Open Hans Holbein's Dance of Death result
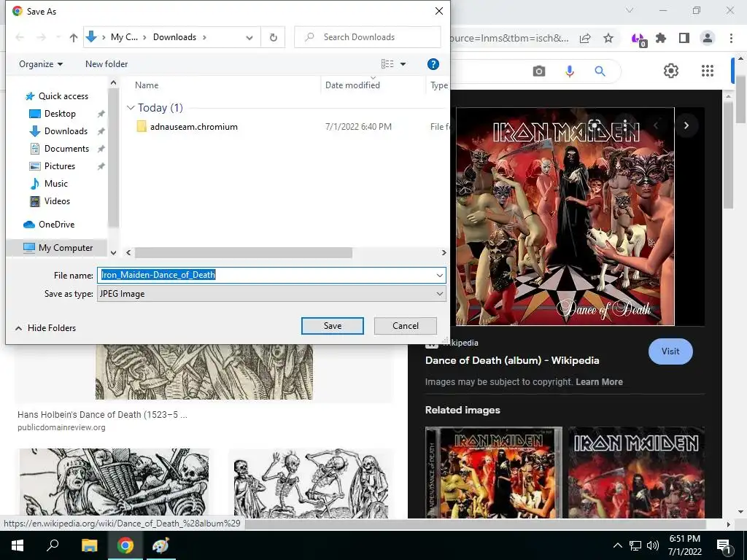This screenshot has height=560, width=747. [x=102, y=415]
